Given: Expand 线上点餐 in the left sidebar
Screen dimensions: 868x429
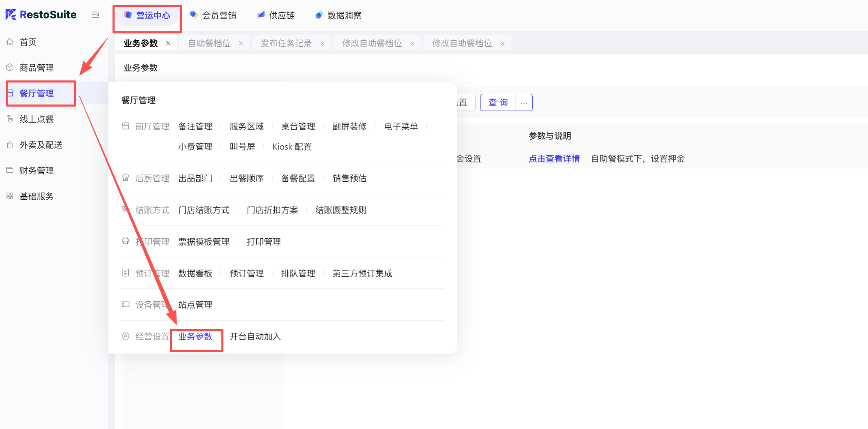Looking at the screenshot, I should click(37, 119).
